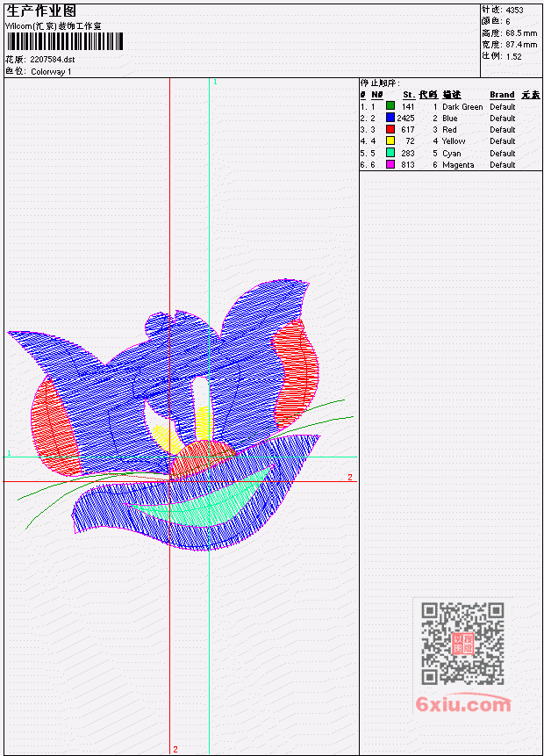The width and height of the screenshot is (544, 756).
Task: Click the embroidery flower design preview
Action: point(181,414)
